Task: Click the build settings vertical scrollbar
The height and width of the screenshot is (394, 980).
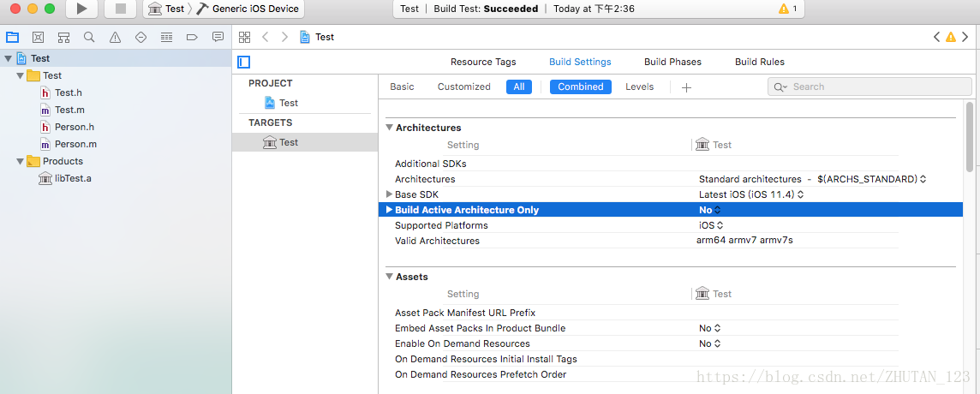Action: (970, 136)
